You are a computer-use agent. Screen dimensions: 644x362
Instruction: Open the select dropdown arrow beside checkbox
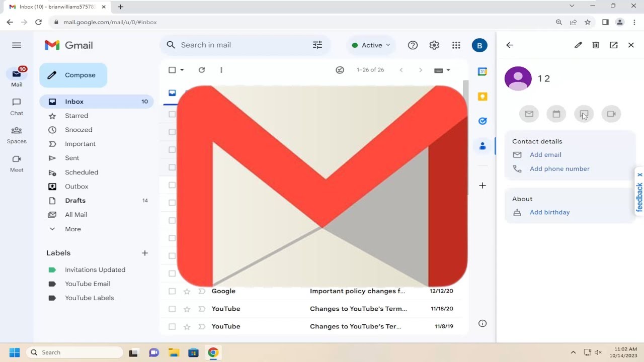[x=182, y=70]
